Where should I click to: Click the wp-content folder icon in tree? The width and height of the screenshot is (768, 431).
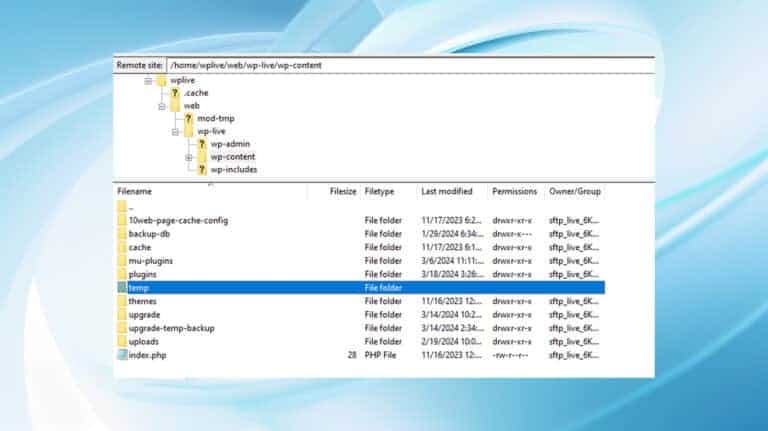(x=202, y=157)
